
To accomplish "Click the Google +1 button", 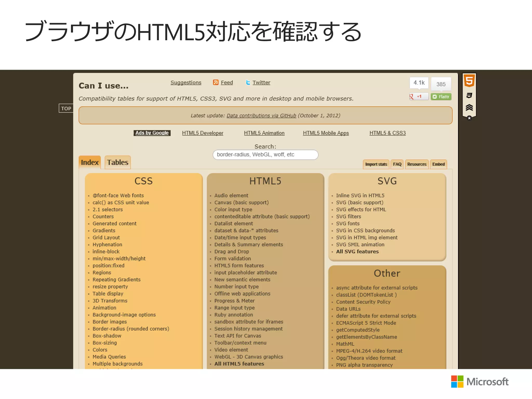I will point(419,96).
